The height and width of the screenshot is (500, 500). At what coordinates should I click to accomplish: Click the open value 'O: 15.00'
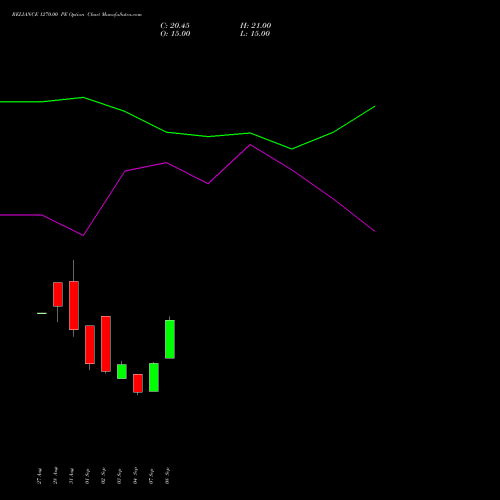(175, 34)
